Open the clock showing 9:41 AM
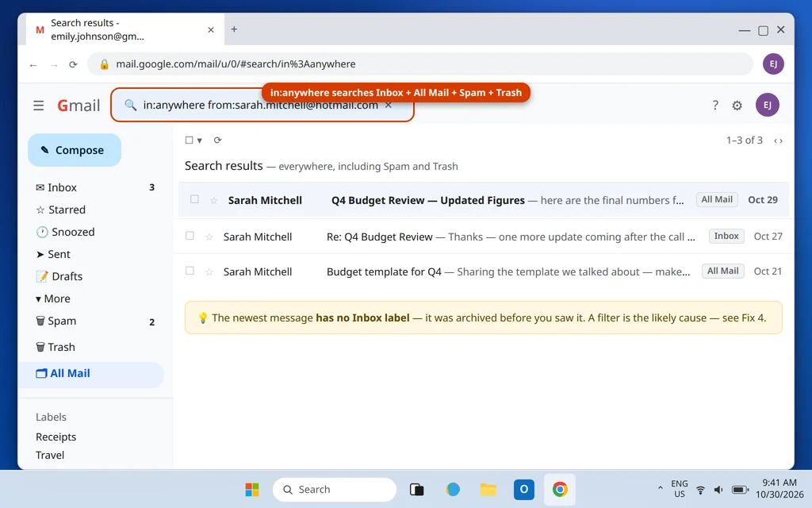 779,489
